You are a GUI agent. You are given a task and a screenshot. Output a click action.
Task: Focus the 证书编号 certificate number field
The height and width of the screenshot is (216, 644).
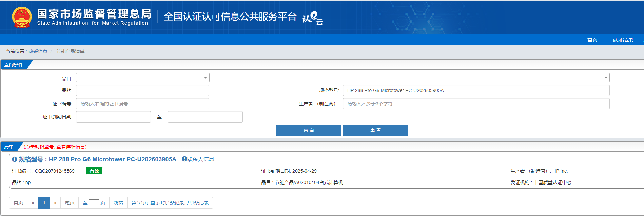tap(142, 104)
